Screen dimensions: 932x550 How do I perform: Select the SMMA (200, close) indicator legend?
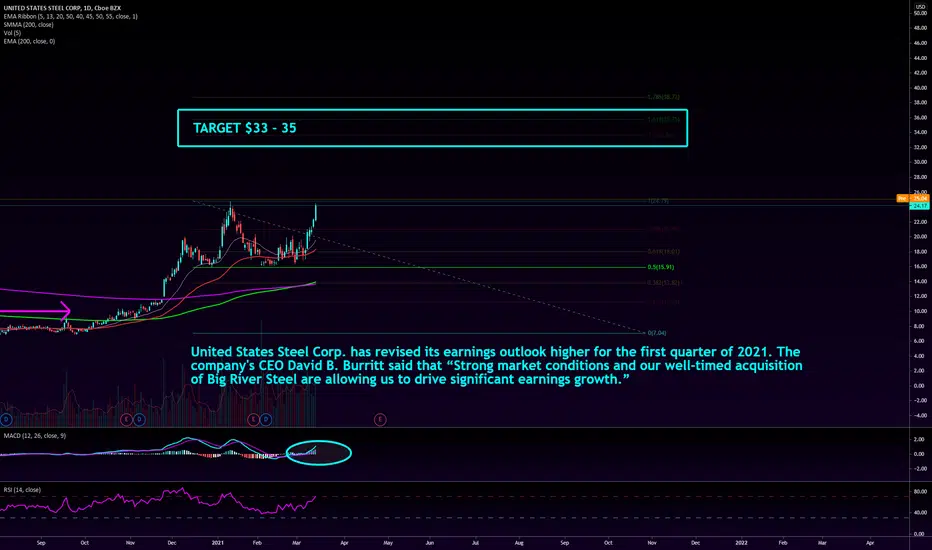(29, 24)
